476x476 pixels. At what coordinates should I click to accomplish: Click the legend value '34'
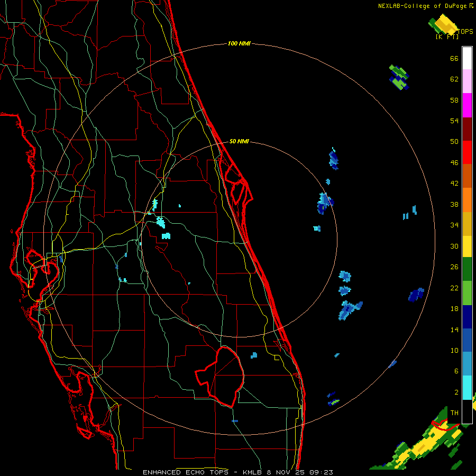coord(454,225)
